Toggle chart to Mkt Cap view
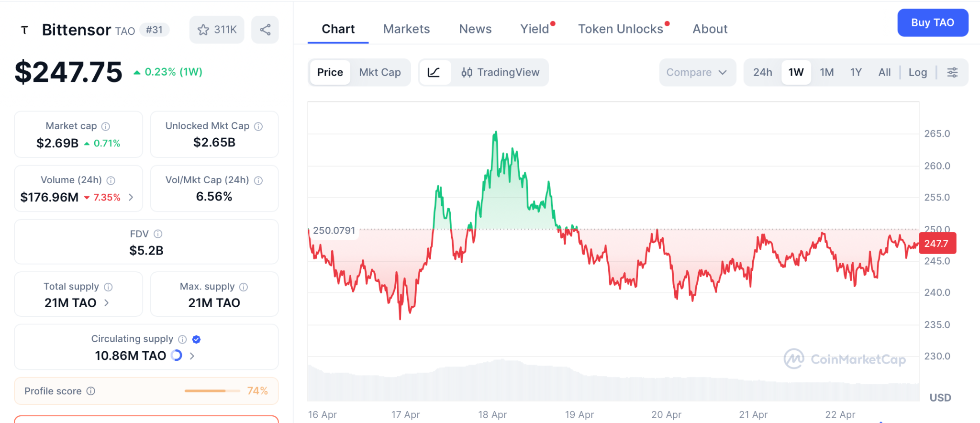The image size is (980, 423). pyautogui.click(x=380, y=72)
